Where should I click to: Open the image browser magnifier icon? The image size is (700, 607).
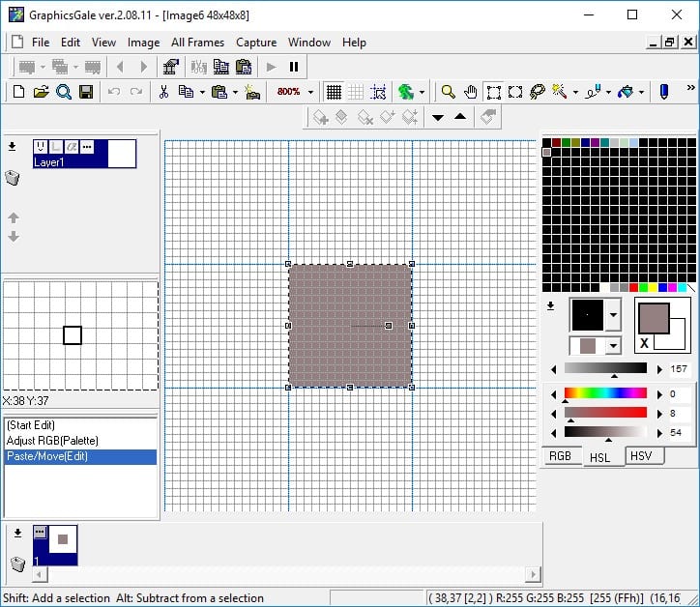pos(64,92)
